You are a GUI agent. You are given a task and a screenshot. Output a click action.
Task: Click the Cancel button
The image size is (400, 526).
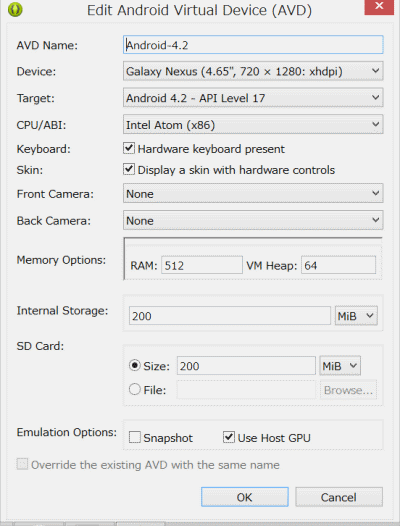click(x=339, y=497)
